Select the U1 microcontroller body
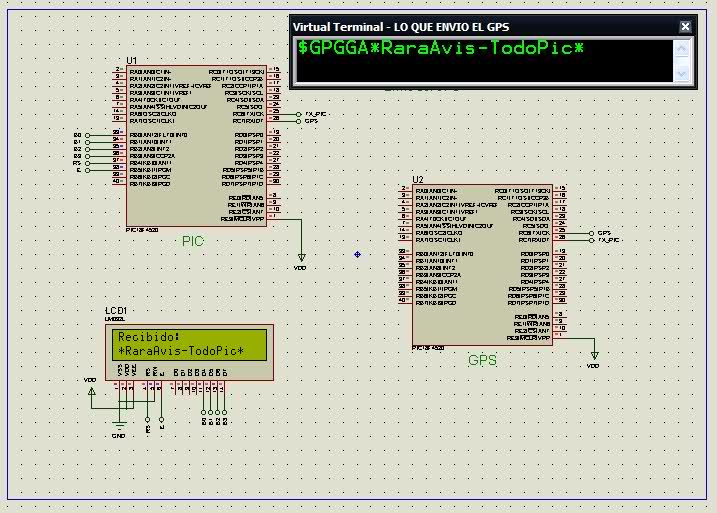Viewport: 717px width, 513px height. pos(196,145)
